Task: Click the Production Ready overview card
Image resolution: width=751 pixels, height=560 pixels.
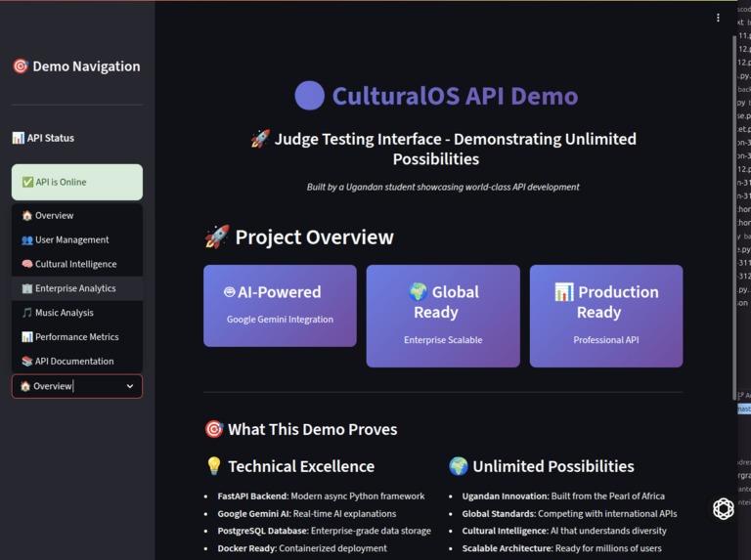Action: click(x=606, y=316)
